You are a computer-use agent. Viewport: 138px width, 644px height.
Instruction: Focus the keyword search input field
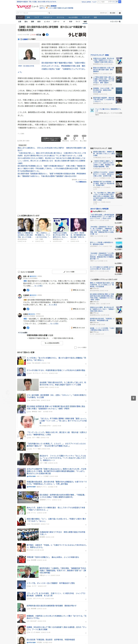tap(32, 13)
